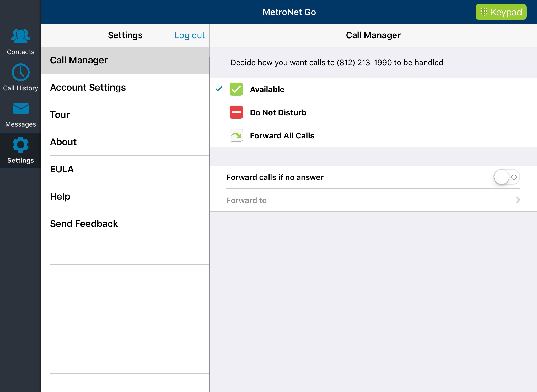Image resolution: width=537 pixels, height=392 pixels.
Task: Click the Settings column heading
Action: 125,35
